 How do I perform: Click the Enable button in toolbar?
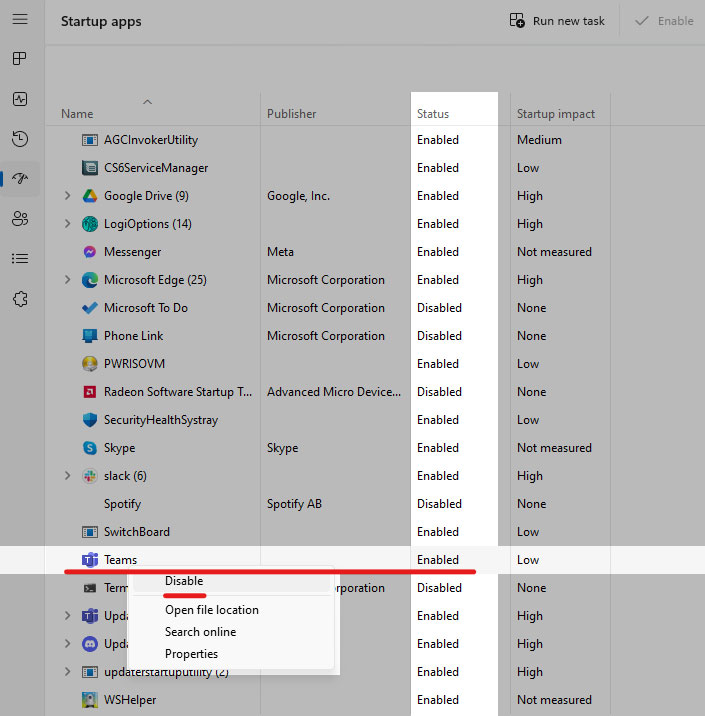664,21
